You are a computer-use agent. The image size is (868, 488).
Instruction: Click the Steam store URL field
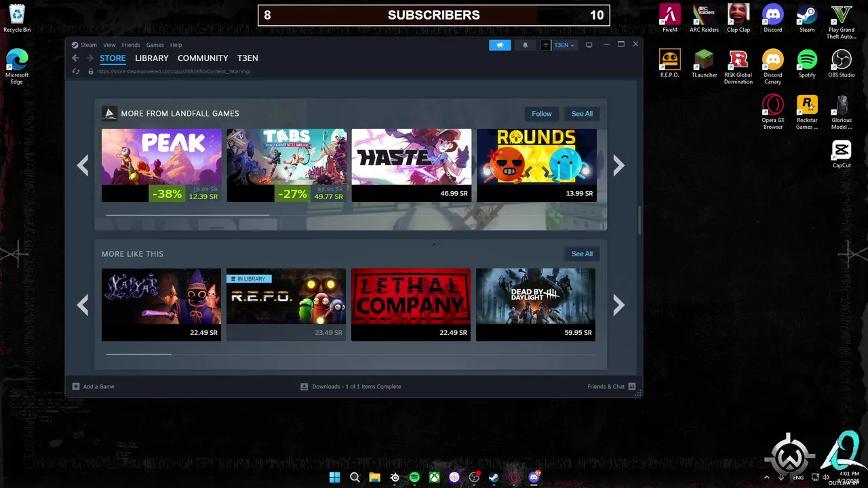[174, 71]
